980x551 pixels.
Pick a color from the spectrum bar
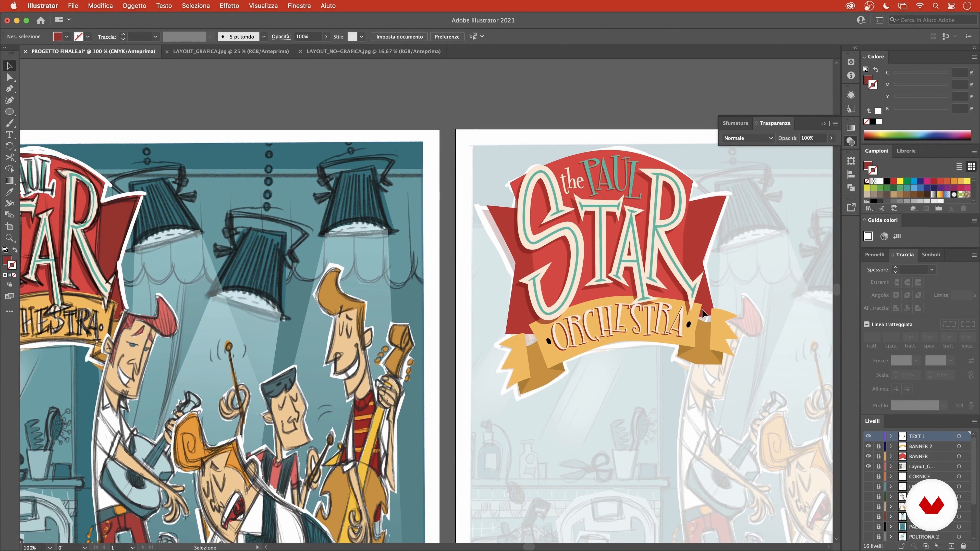(917, 135)
